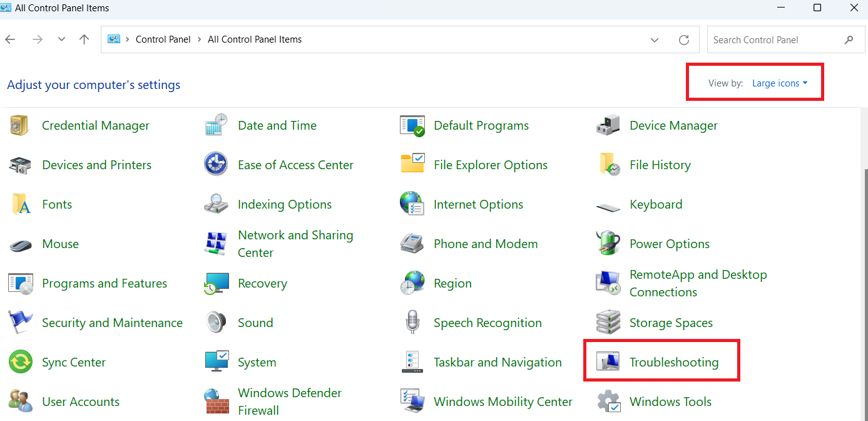
Task: Click the Device Manager icon
Action: (608, 125)
